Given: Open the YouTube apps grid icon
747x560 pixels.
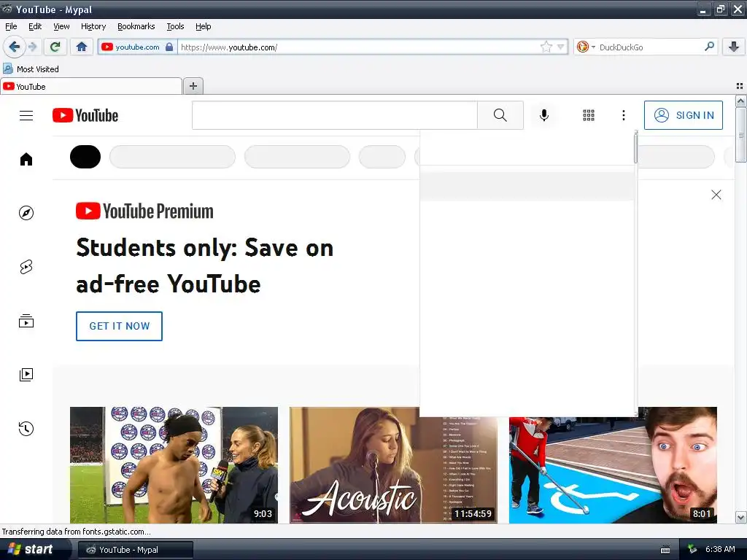Looking at the screenshot, I should click(x=589, y=115).
